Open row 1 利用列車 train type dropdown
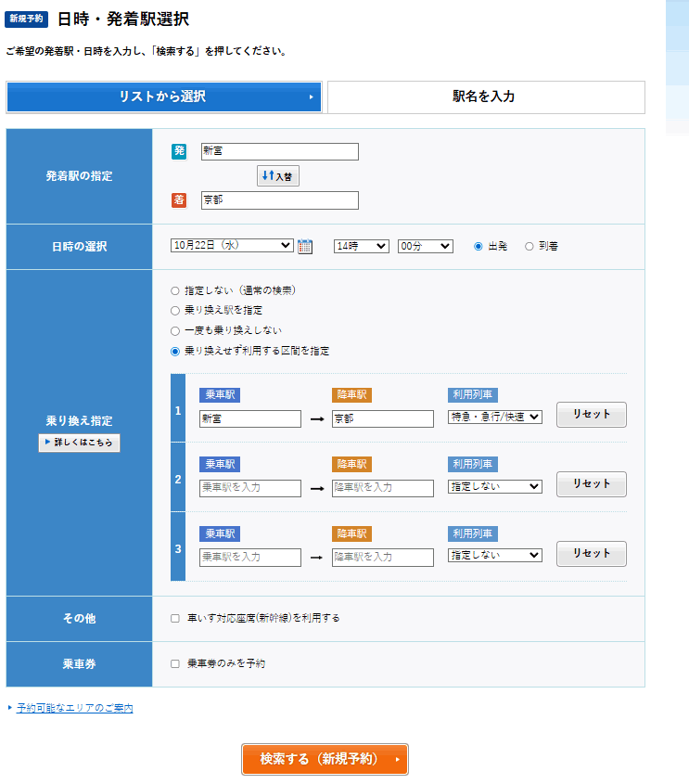This screenshot has height=784, width=689. point(495,418)
